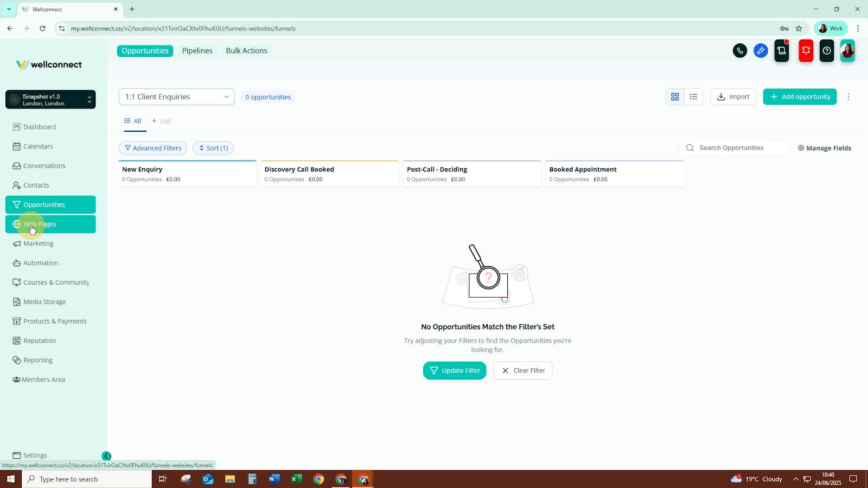Open the 1:1 Client Enquiries pipeline dropdown
This screenshot has width=868, height=488.
[177, 97]
